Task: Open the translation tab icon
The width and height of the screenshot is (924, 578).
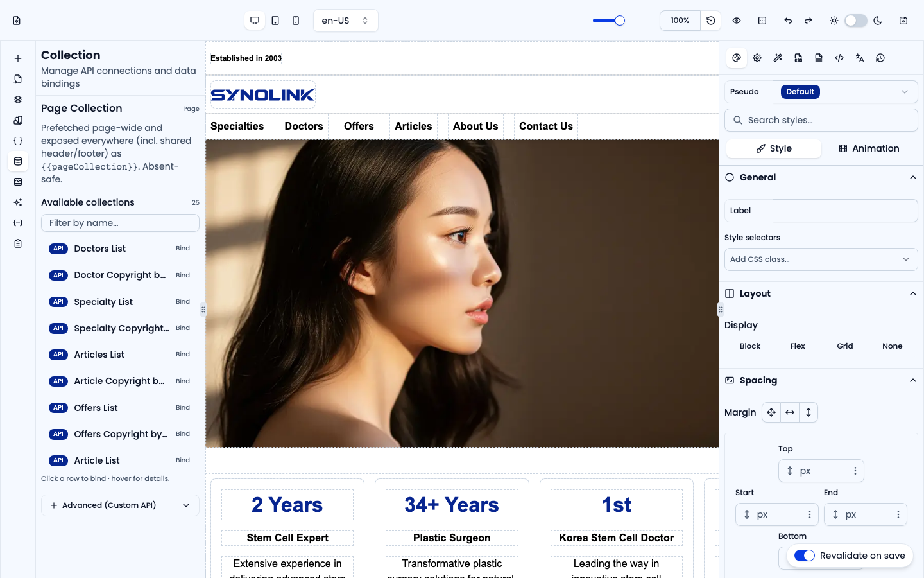Action: (860, 58)
